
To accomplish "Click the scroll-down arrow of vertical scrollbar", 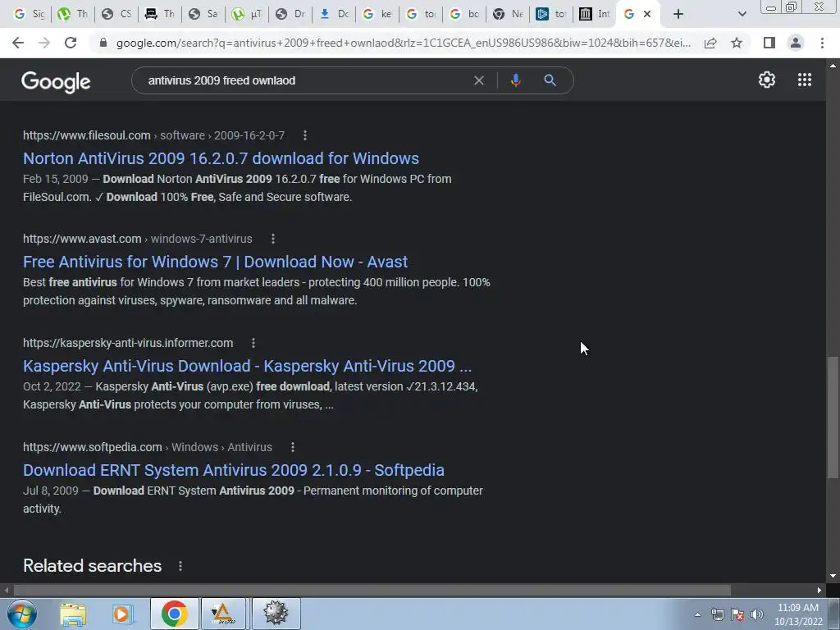I will coord(833,576).
